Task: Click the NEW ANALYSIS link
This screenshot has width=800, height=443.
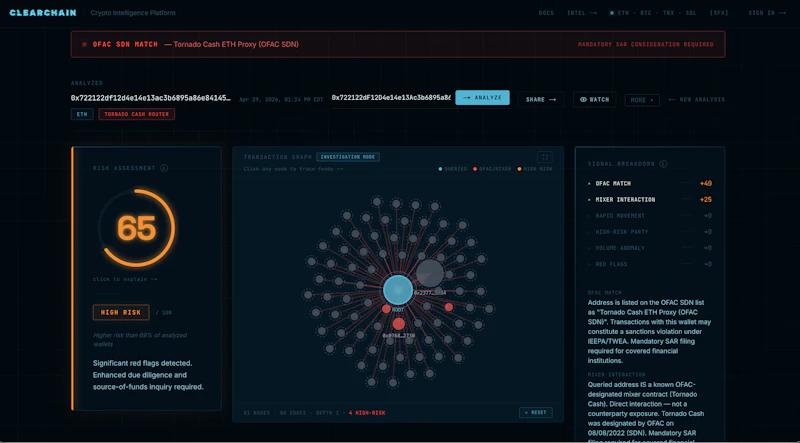Action: point(696,100)
